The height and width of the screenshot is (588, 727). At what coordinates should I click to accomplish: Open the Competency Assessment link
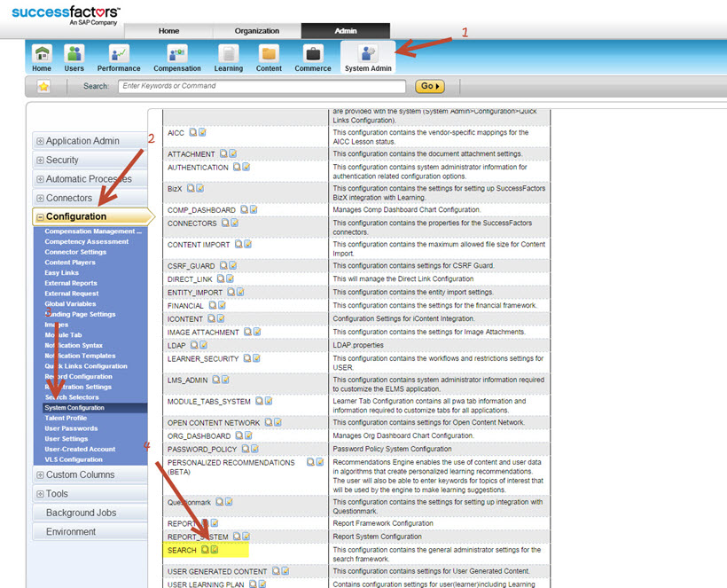tap(87, 241)
